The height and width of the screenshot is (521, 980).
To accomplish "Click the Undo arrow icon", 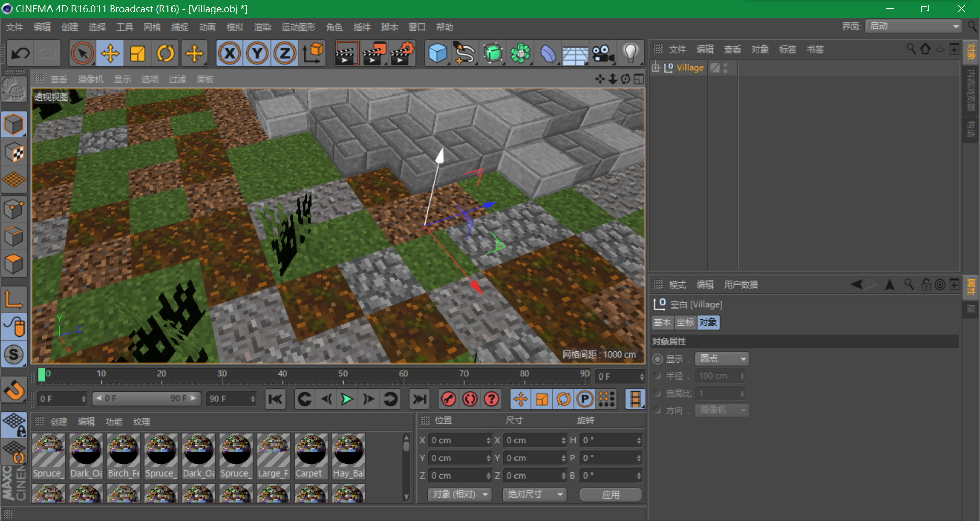I will tap(20, 53).
